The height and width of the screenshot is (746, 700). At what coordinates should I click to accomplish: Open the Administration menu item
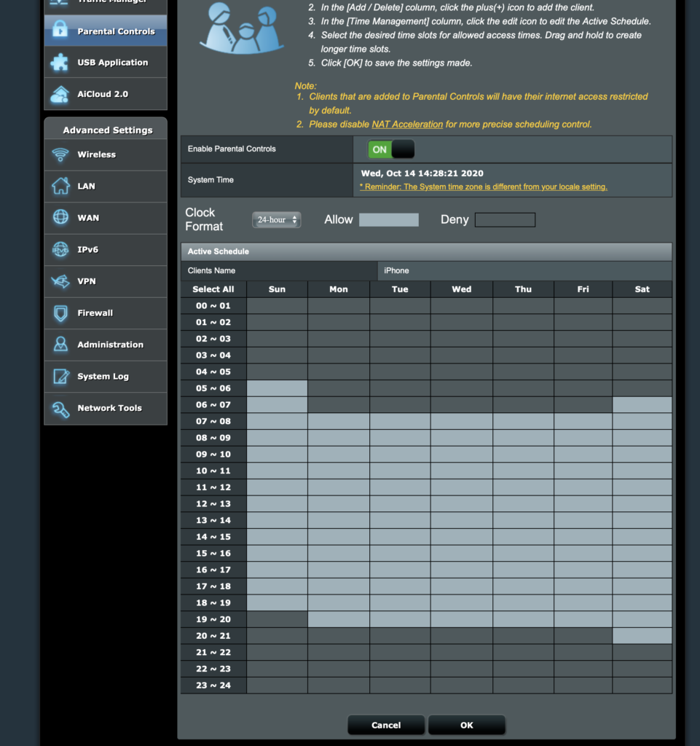[110, 345]
